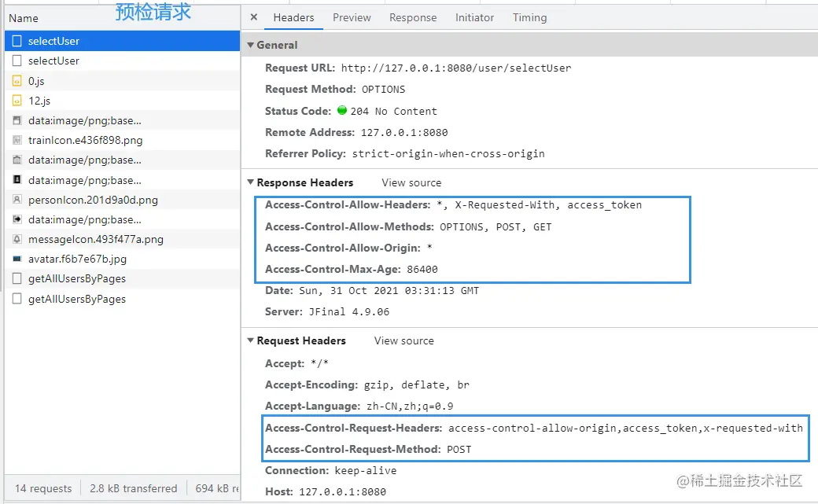This screenshot has width=818, height=504.
Task: Select second getAllUsersByPages request
Action: [x=122, y=300]
